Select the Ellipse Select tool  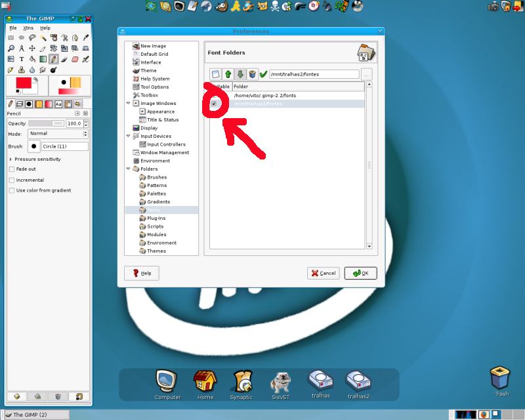[22, 37]
